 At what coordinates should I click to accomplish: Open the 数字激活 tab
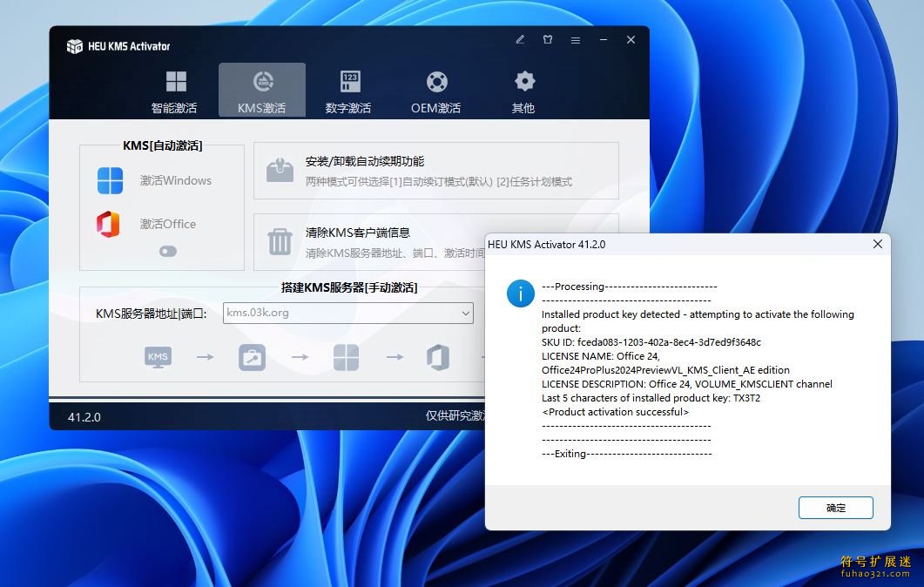349,91
